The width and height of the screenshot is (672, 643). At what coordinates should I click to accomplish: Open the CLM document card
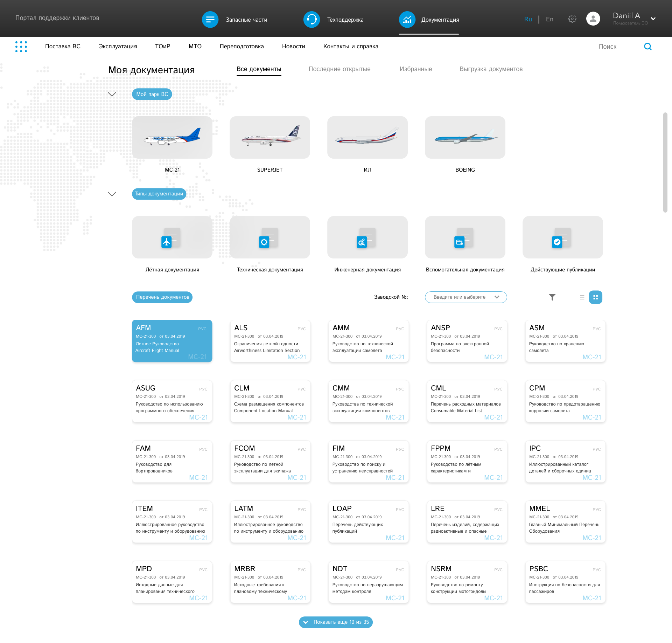[x=270, y=401]
